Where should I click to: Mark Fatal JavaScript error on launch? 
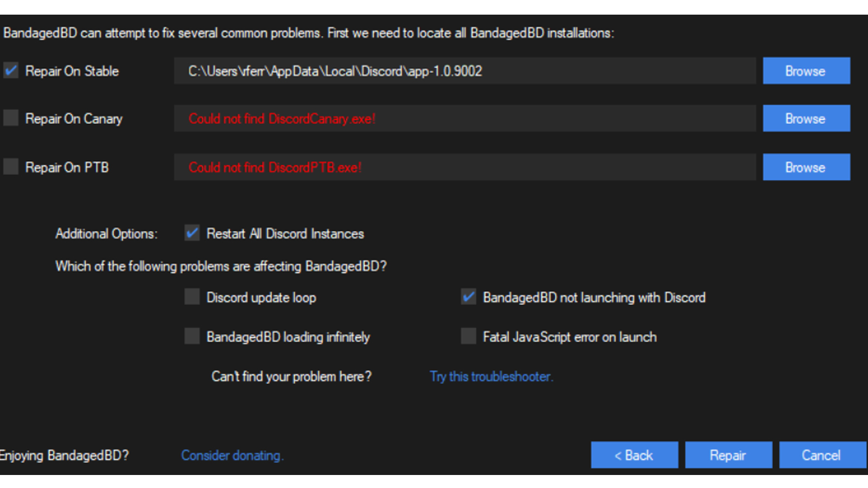point(469,336)
